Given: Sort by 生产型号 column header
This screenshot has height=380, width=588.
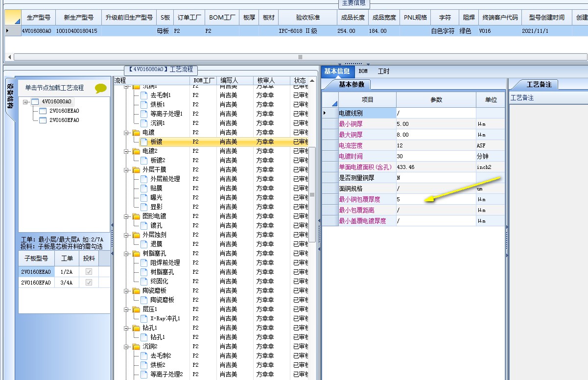Looking at the screenshot, I should (x=39, y=18).
